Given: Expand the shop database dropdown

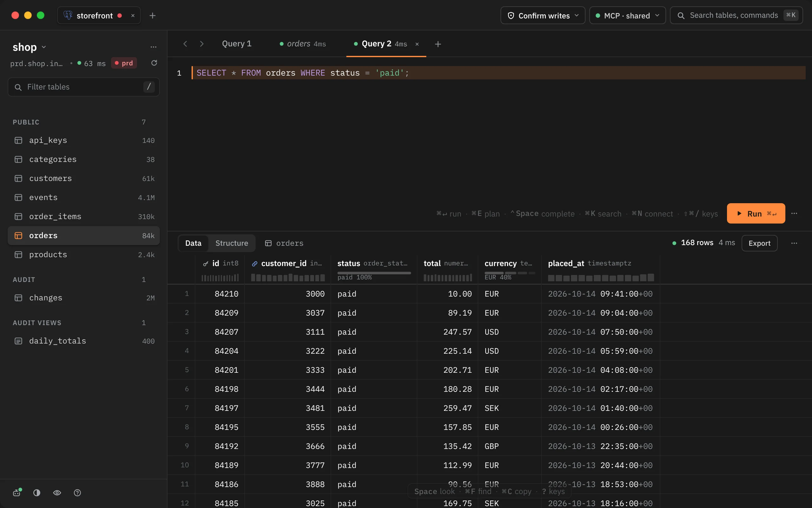Looking at the screenshot, I should tap(29, 47).
